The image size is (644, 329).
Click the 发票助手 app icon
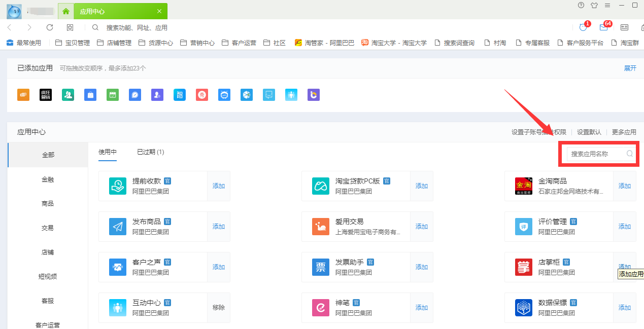[321, 267]
